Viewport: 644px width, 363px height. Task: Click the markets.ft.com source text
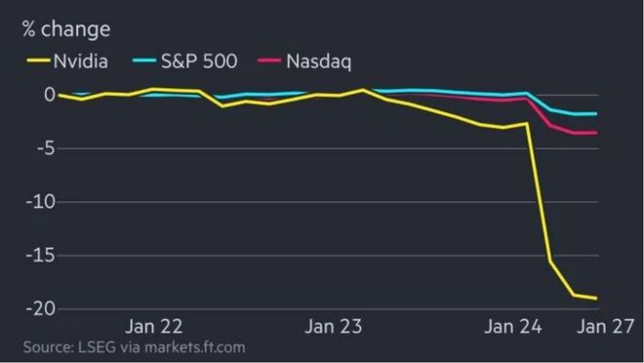pyautogui.click(x=195, y=347)
